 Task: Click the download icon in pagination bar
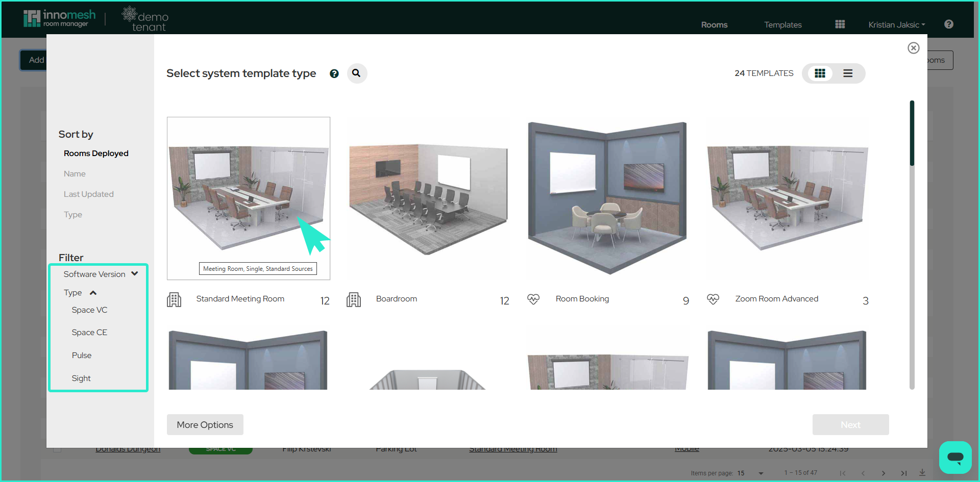[922, 473]
